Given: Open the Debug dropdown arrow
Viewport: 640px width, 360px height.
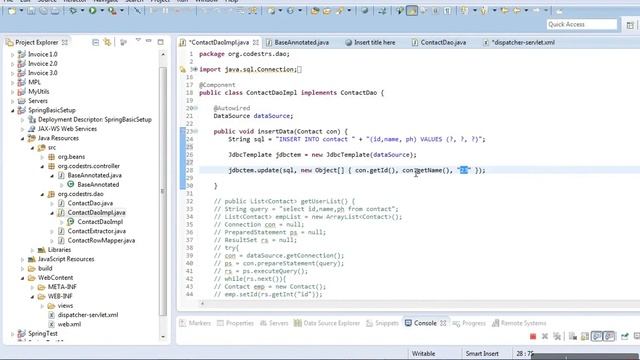Looking at the screenshot, I should (x=82, y=11).
